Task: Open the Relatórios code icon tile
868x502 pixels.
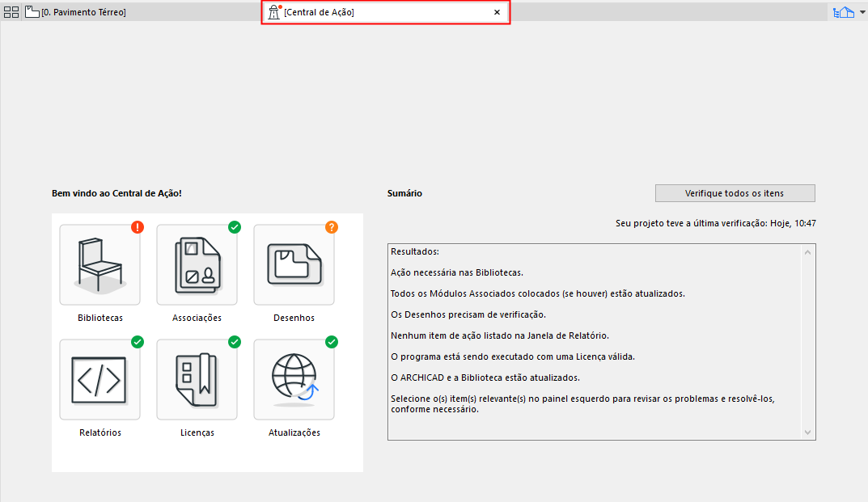Action: [x=100, y=380]
